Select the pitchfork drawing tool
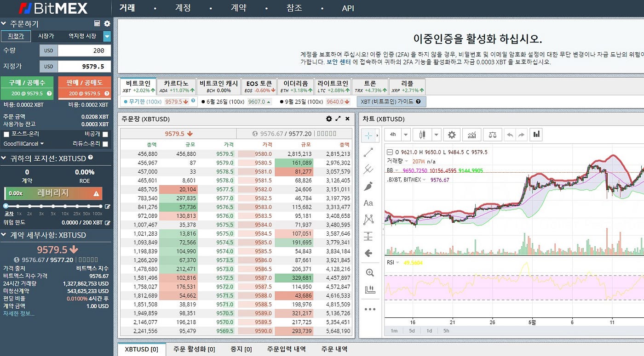Viewport: 644px width, 356px height. coord(368,169)
